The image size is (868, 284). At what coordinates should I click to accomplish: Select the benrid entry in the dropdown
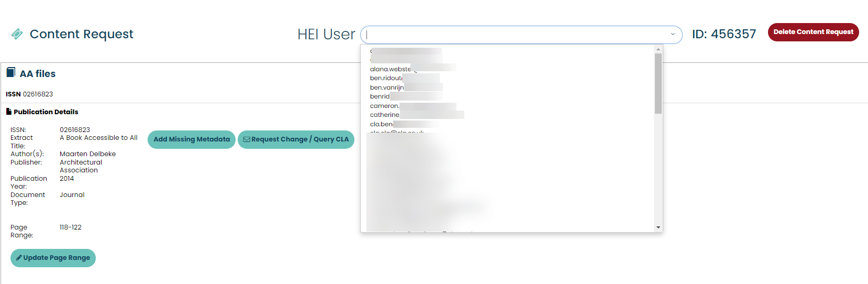[x=380, y=96]
